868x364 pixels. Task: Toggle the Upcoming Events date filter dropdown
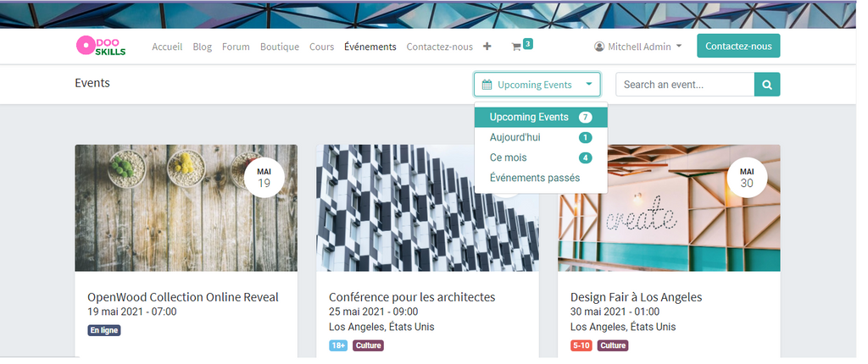537,85
